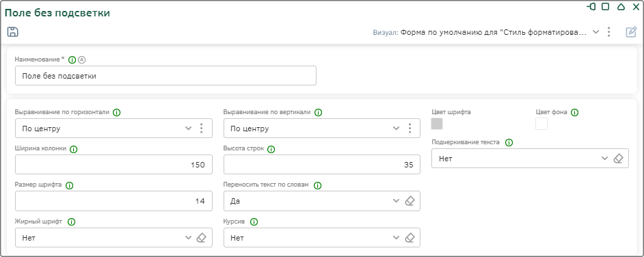Click the dock window icon in title bar
The image size is (644, 257).
tap(591, 7)
